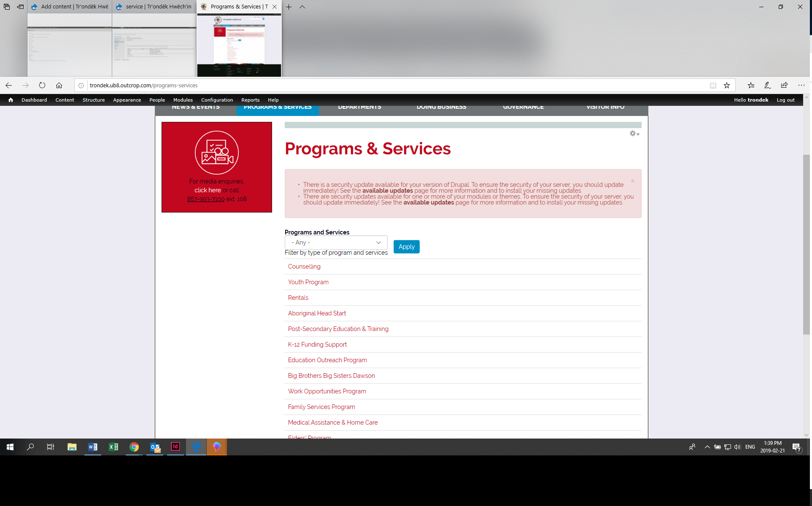Viewport: 812px width, 506px height.
Task: Expand the Programs and Services dropdown
Action: coord(335,242)
